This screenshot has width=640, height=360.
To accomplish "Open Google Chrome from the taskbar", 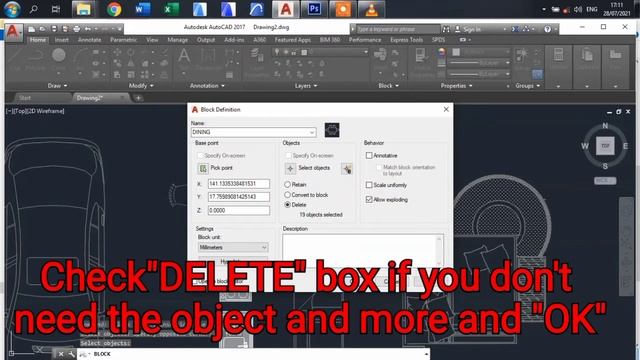I will [114, 9].
